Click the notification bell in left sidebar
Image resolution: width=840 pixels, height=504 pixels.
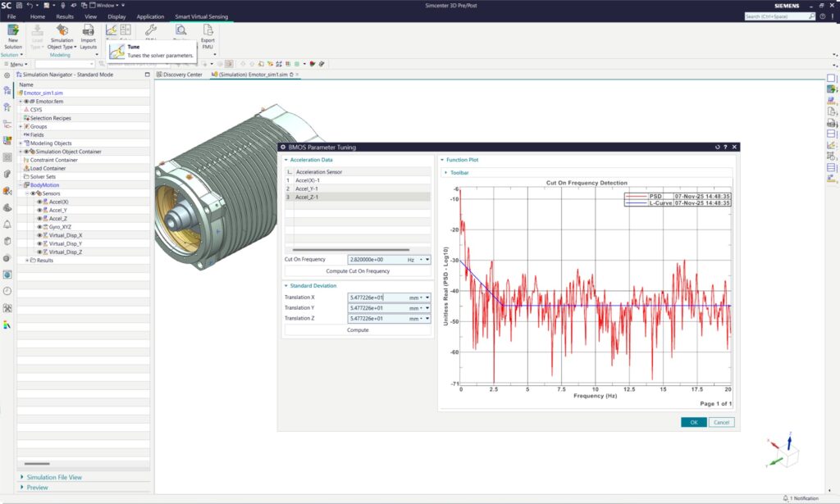coord(7,224)
